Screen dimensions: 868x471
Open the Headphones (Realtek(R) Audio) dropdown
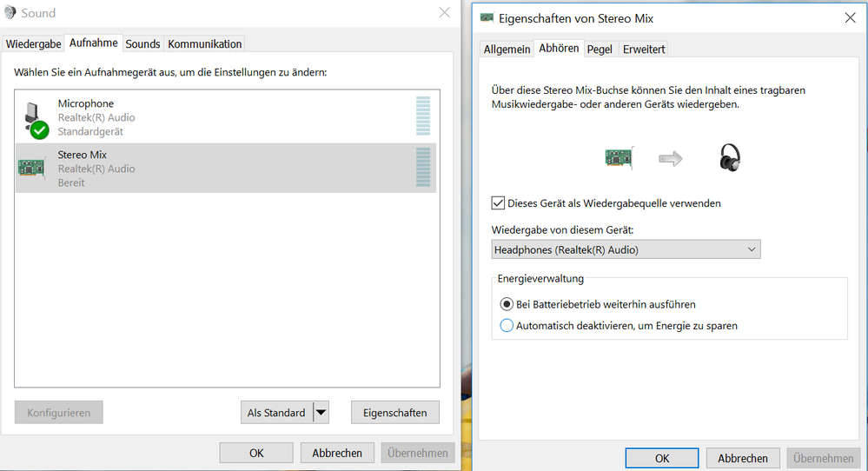pos(626,249)
